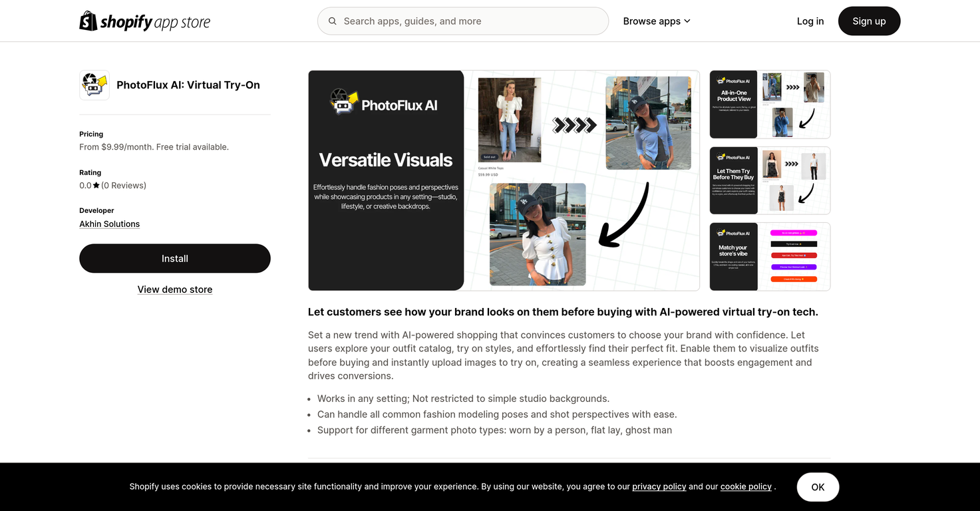
Task: Click the PhotoFlux AI: Virtual Try-On title
Action: click(x=188, y=85)
